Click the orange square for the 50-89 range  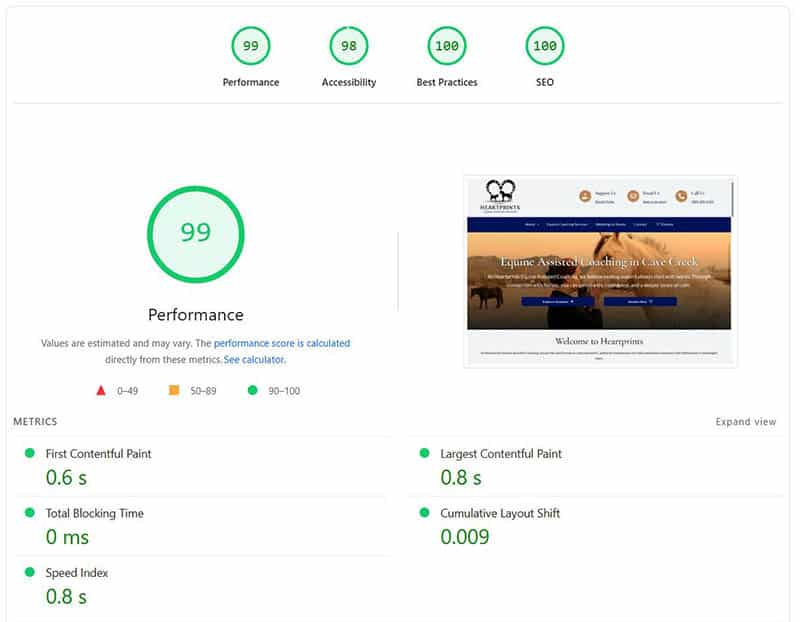pyautogui.click(x=173, y=389)
